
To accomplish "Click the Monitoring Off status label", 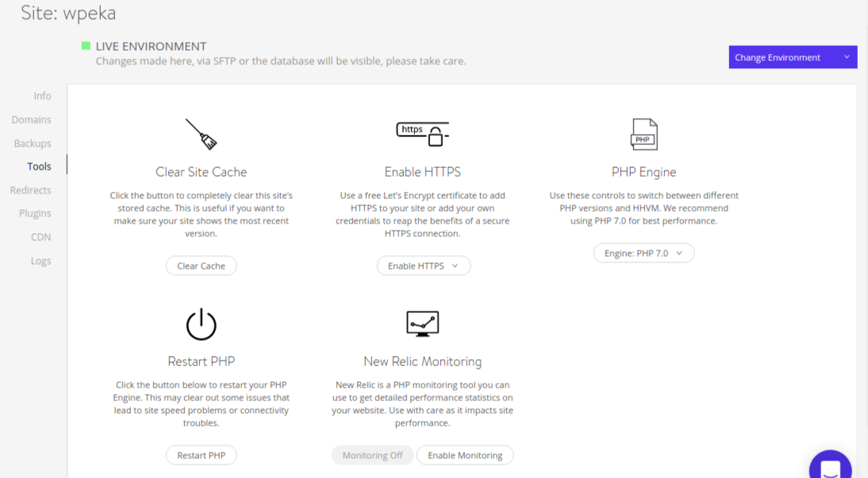I will click(x=372, y=455).
